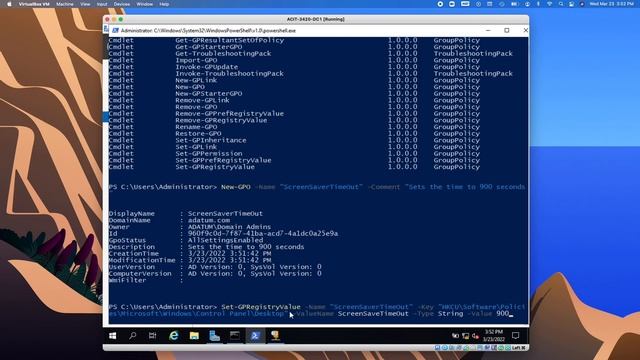Open the Apple menu

point(9,4)
